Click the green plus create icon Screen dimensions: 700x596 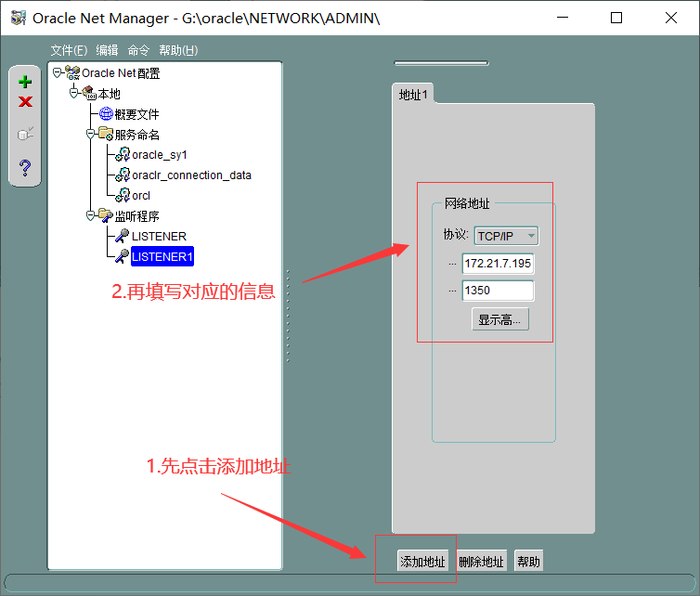(x=25, y=82)
